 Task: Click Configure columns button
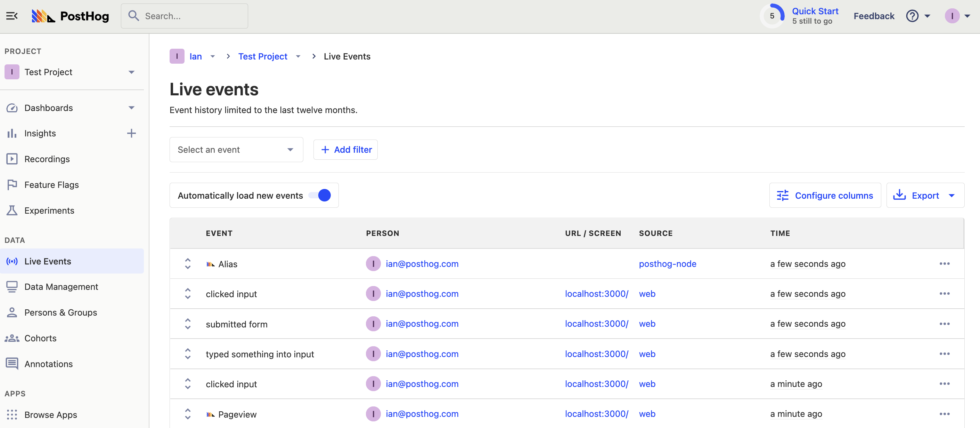coord(825,195)
